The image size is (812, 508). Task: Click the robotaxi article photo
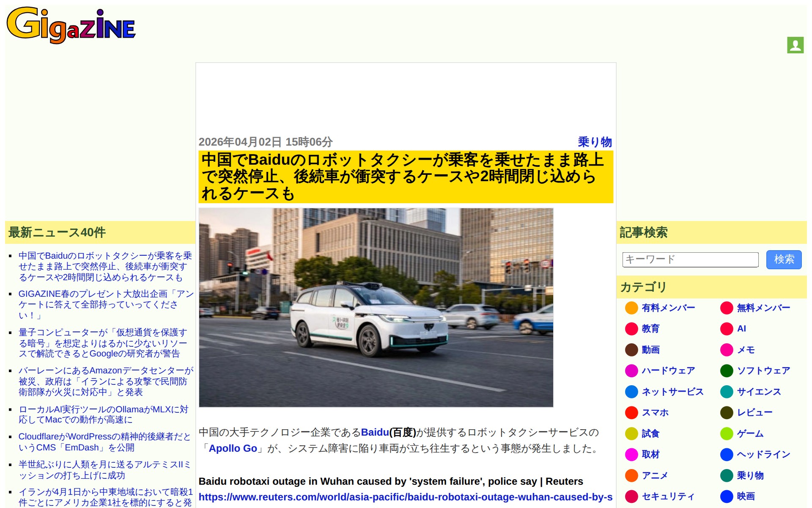click(x=376, y=307)
